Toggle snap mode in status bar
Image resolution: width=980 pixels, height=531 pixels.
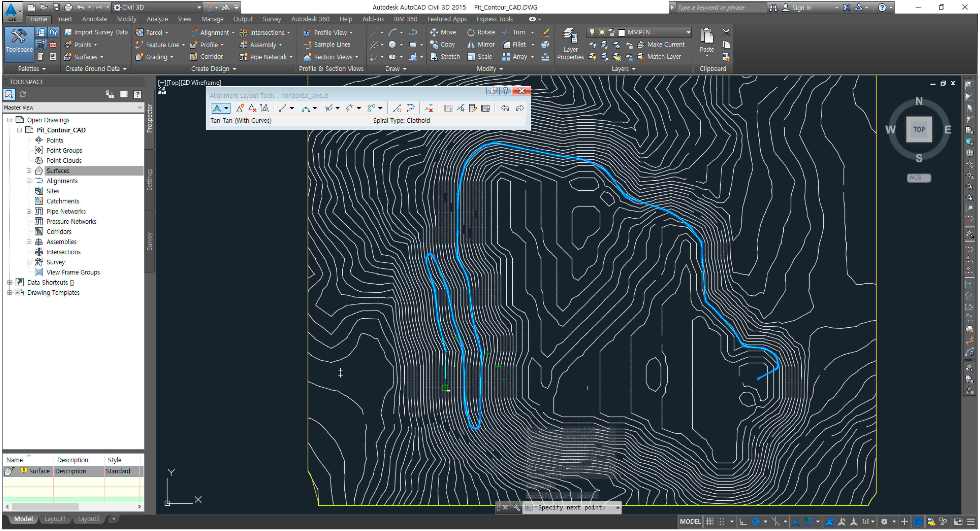(722, 522)
